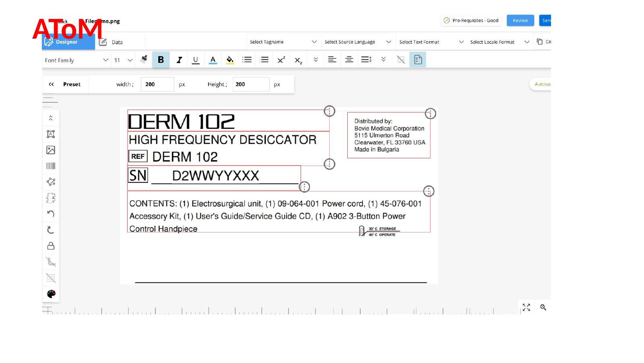Viewport: 644px width, 363px height.
Task: Open the Font Family dropdown
Action: 76,60
